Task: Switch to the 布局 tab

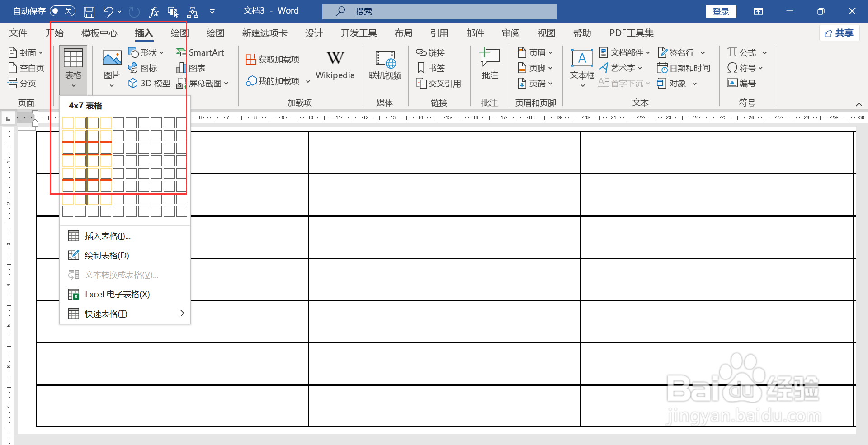Action: pos(403,33)
